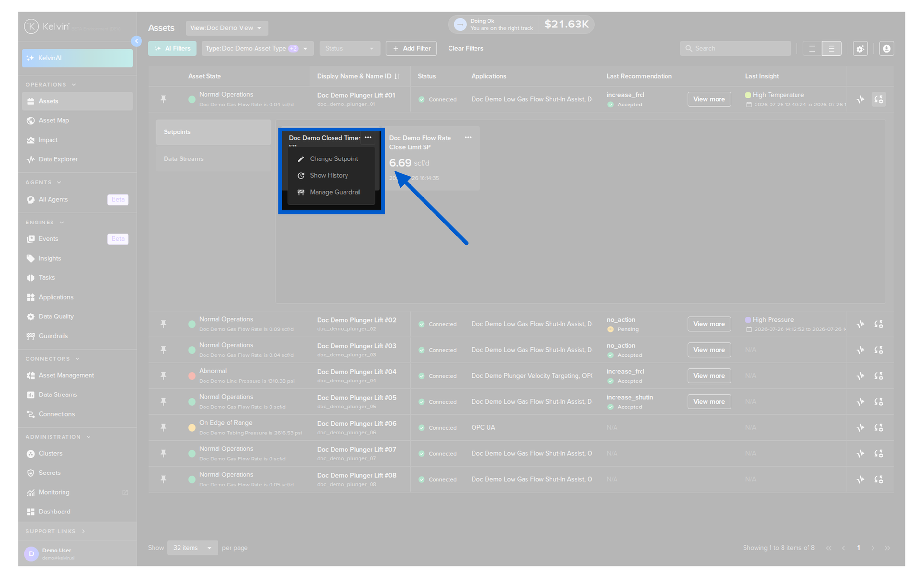924x578 pixels.
Task: Open Doc Demo Flow Rate Close Limit menu
Action: [x=468, y=138]
